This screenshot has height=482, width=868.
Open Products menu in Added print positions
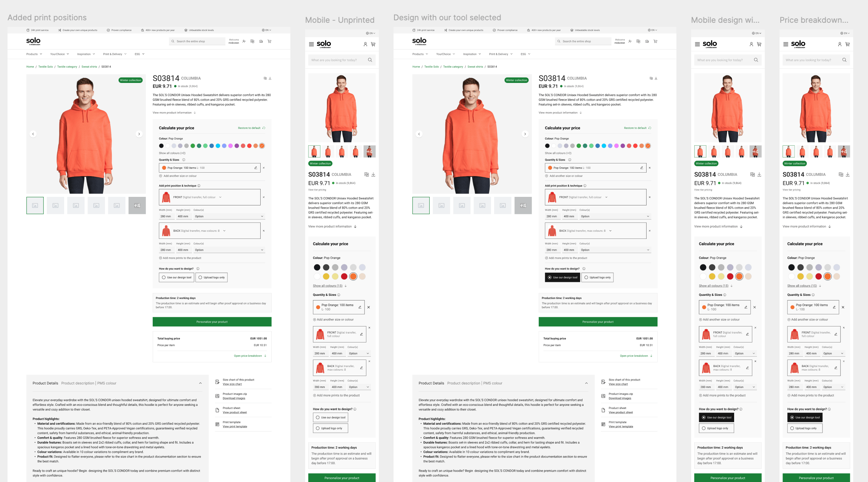(34, 54)
